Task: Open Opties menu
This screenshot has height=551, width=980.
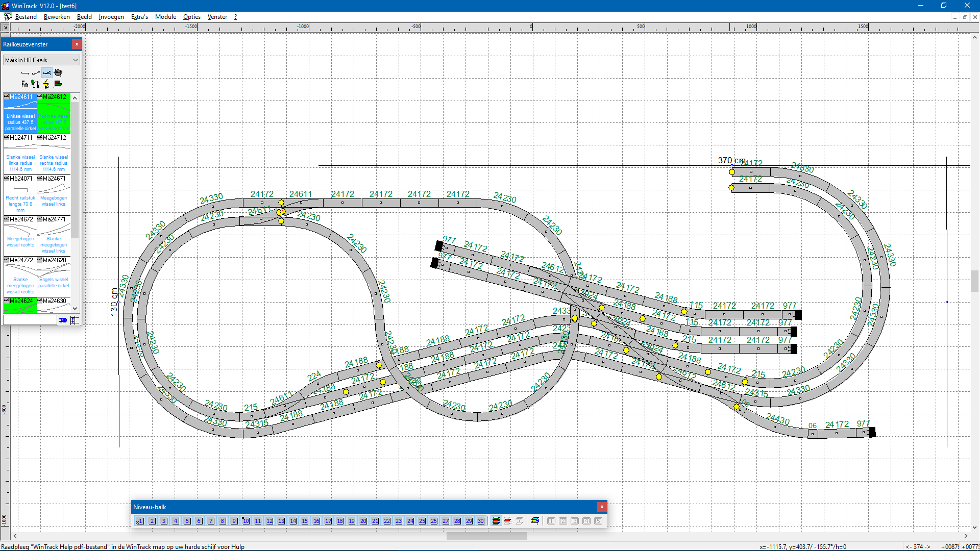Action: 192,17
